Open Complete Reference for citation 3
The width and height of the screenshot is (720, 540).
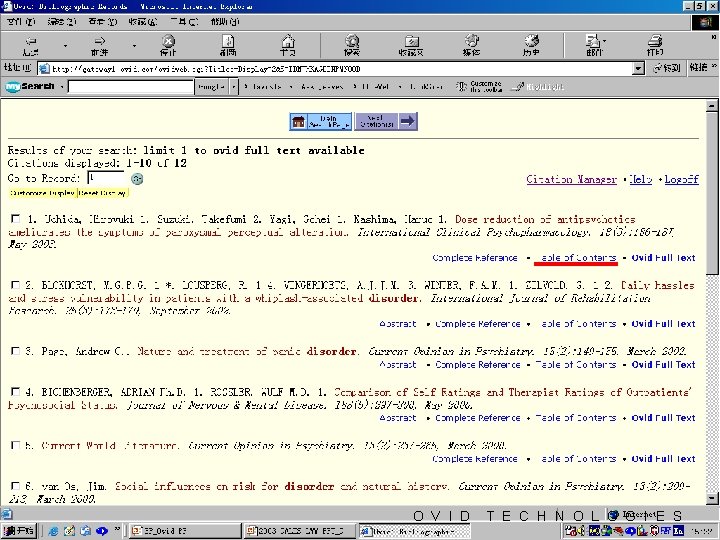click(x=478, y=365)
